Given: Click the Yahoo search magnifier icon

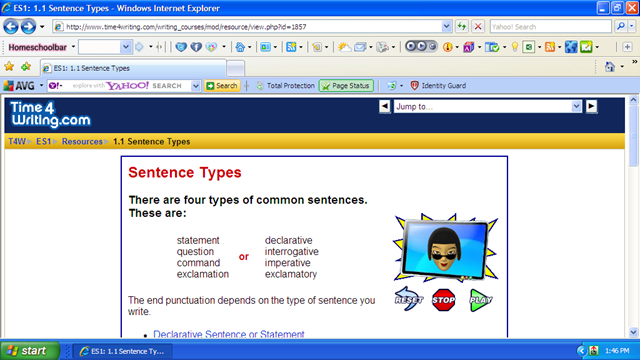Looking at the screenshot, I should point(620,27).
